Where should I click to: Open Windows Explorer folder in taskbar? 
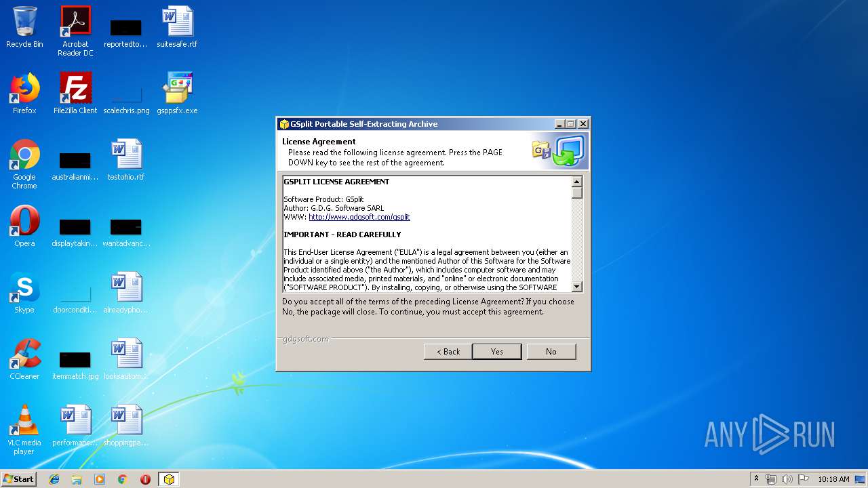(77, 479)
